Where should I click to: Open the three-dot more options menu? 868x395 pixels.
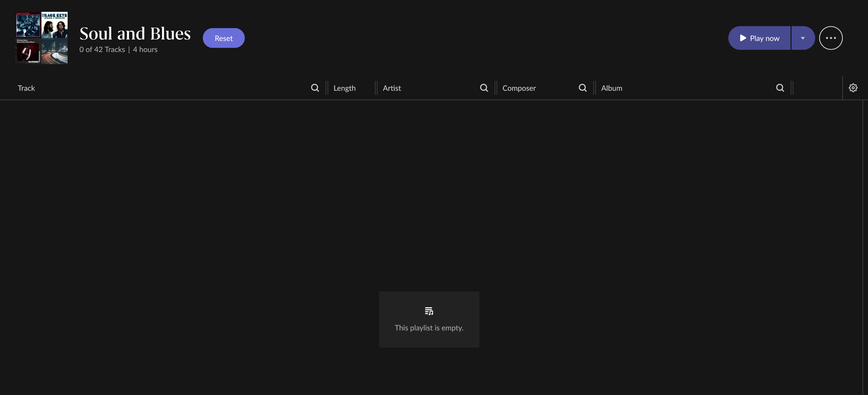point(830,38)
